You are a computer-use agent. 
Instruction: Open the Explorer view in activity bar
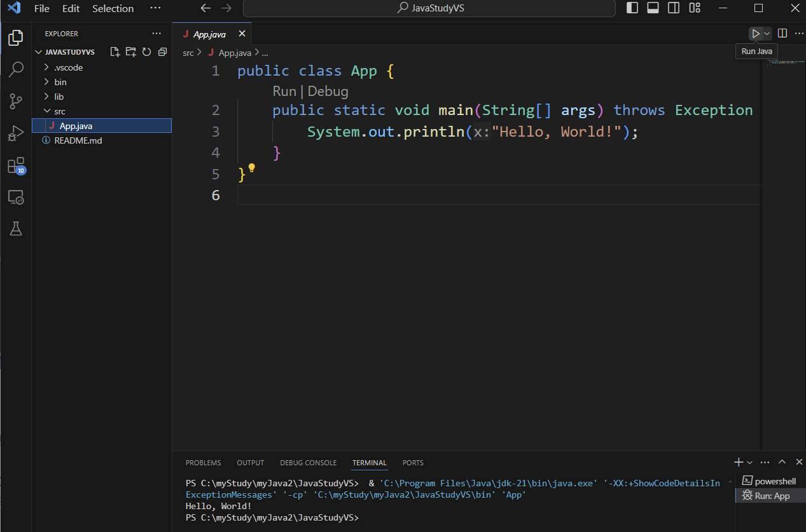16,38
